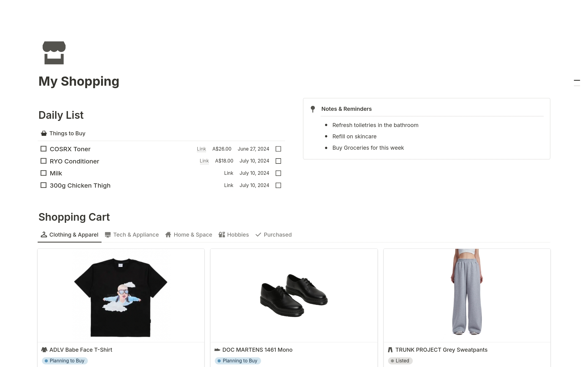Toggle the purchased checkbox at the end of the RYO Conditioner row
Image resolution: width=588 pixels, height=367 pixels.
tap(278, 161)
